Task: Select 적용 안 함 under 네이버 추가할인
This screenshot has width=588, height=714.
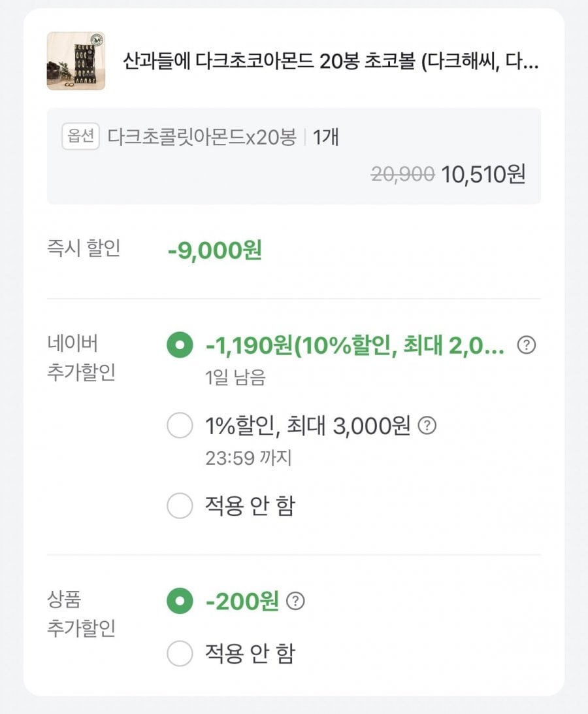Action: pyautogui.click(x=180, y=505)
